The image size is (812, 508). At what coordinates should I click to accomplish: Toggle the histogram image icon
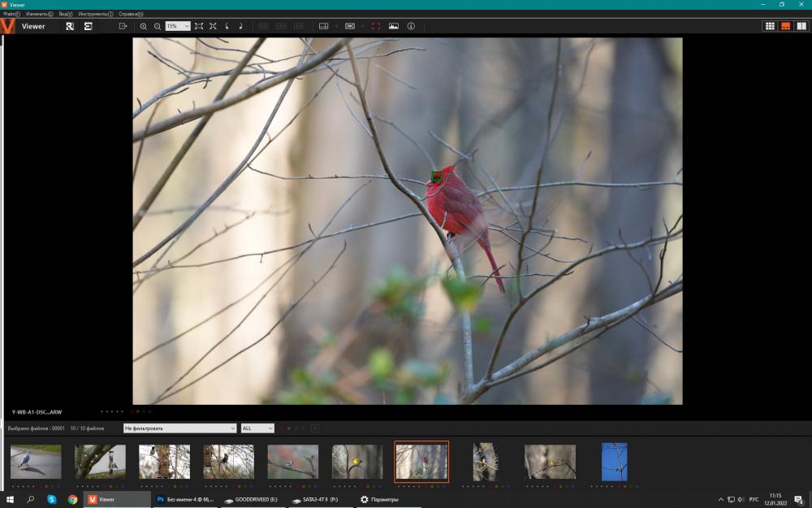click(394, 26)
